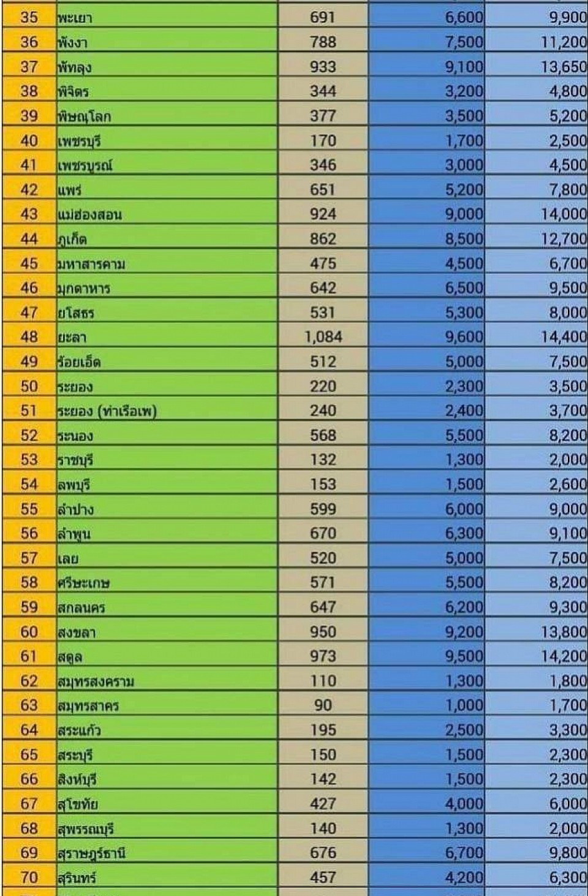This screenshot has width=588, height=896.
Task: Select the พิษณุโลก province cell
Action: tap(167, 116)
